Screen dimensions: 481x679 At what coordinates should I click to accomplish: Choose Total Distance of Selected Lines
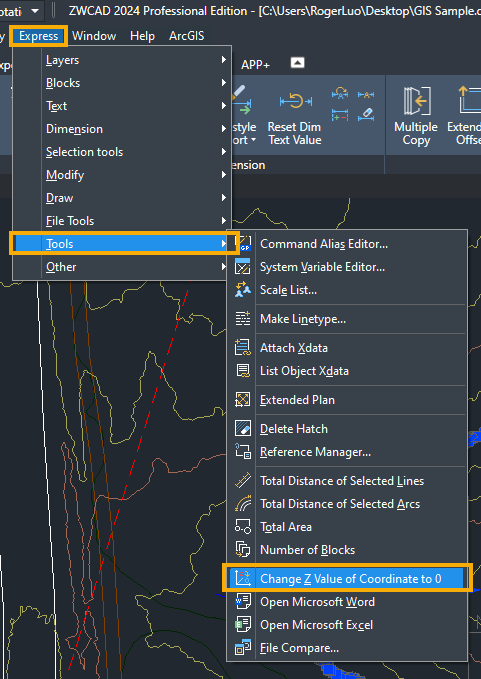point(347,481)
